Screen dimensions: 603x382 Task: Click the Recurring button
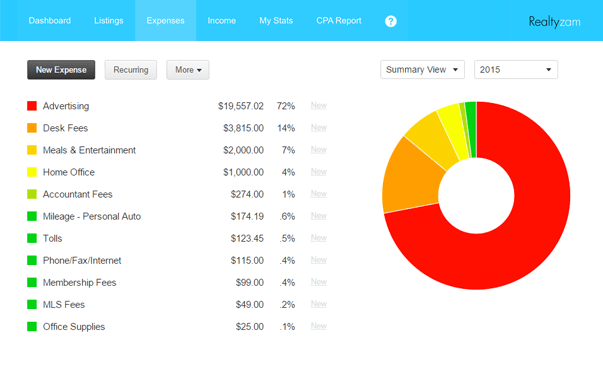point(131,70)
